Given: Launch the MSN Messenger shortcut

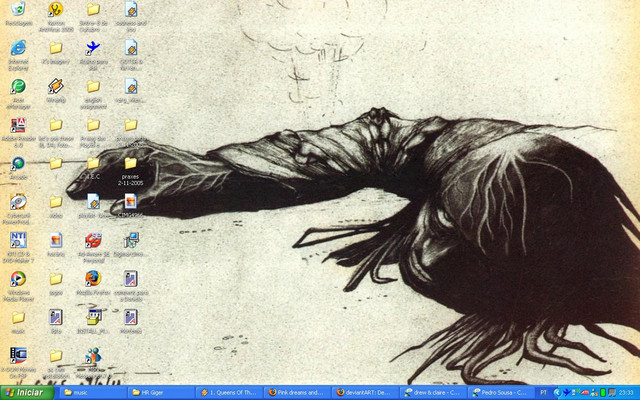Looking at the screenshot, I should pos(93,356).
